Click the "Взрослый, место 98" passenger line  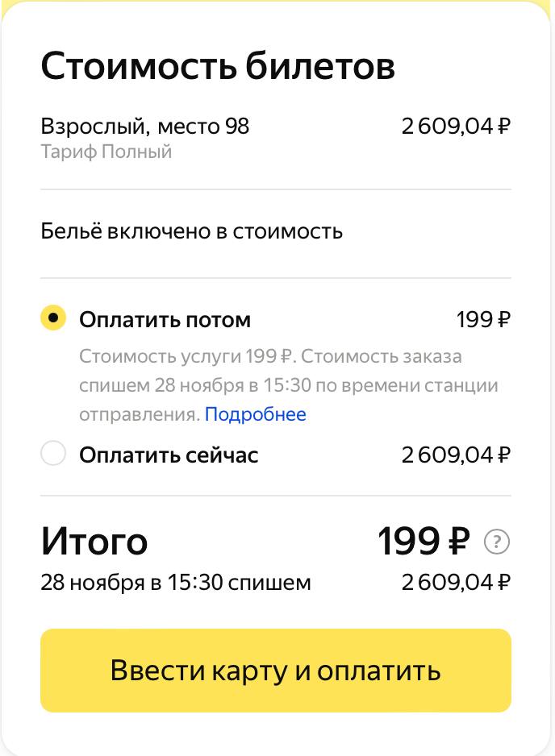click(x=145, y=127)
